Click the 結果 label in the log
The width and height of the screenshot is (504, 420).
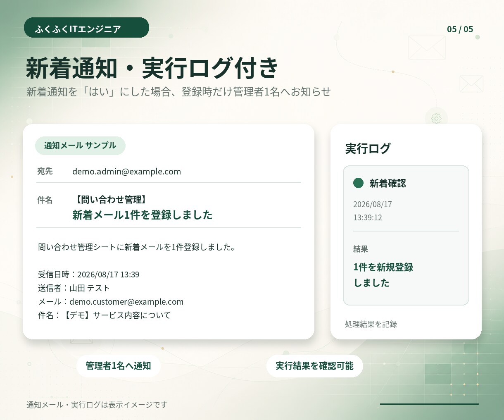point(360,249)
